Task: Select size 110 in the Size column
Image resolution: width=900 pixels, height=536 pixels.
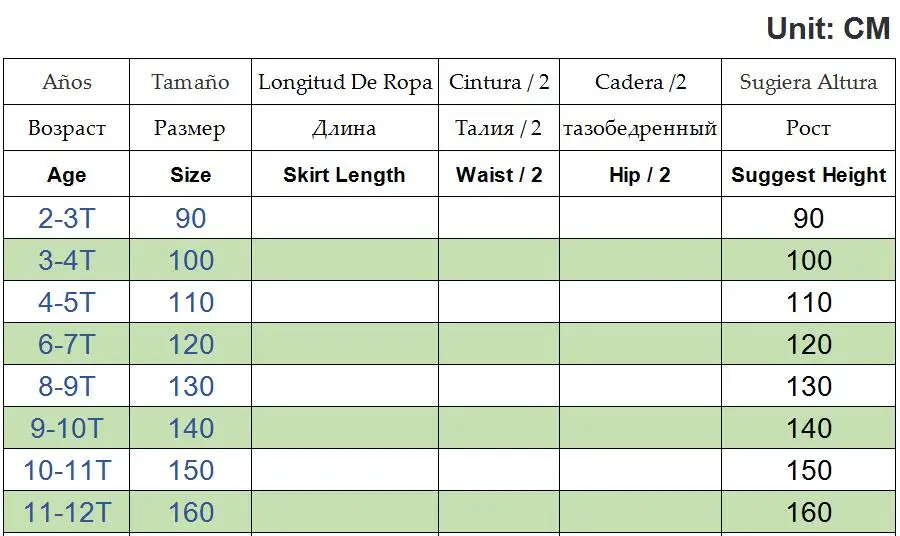Action: (191, 302)
